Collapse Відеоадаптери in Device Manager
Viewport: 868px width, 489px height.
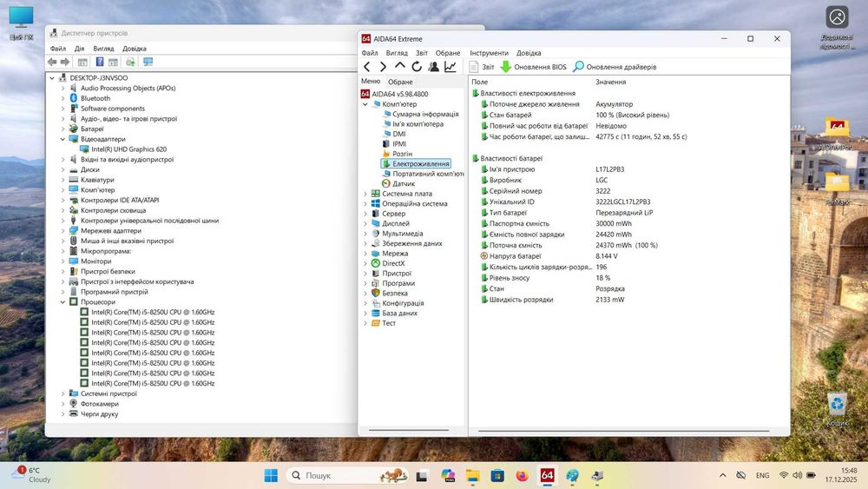pyautogui.click(x=62, y=139)
